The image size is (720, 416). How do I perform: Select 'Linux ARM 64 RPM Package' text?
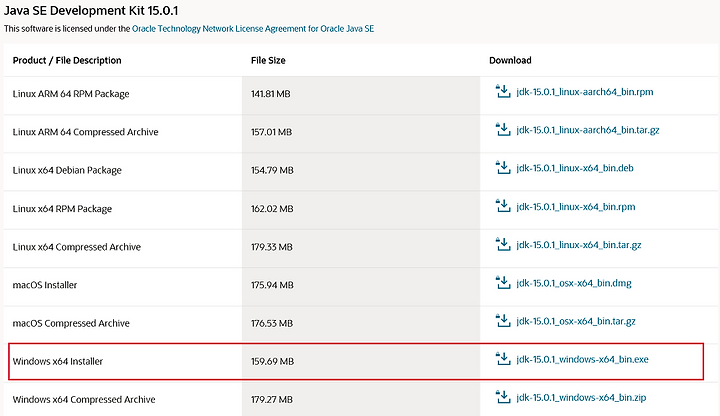tap(71, 94)
